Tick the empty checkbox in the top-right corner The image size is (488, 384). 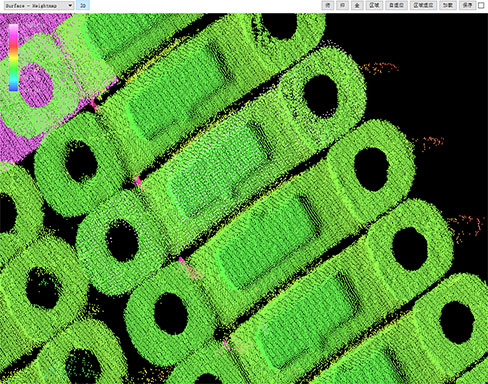point(481,5)
